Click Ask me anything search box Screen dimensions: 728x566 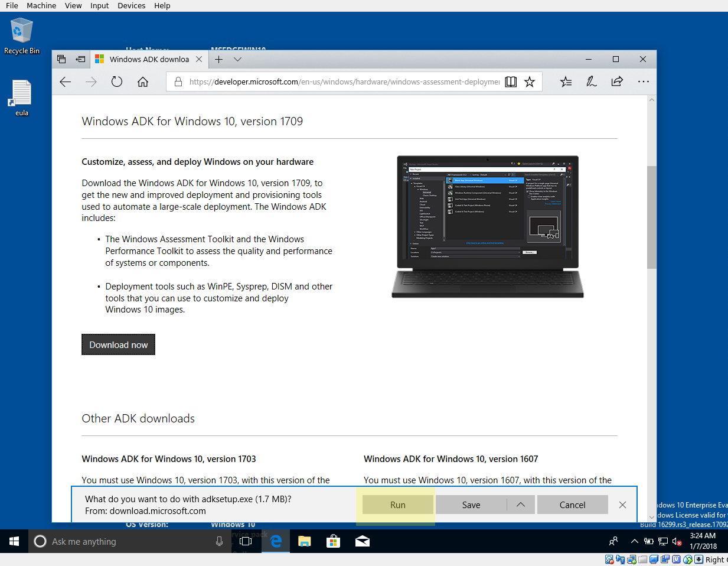point(130,541)
